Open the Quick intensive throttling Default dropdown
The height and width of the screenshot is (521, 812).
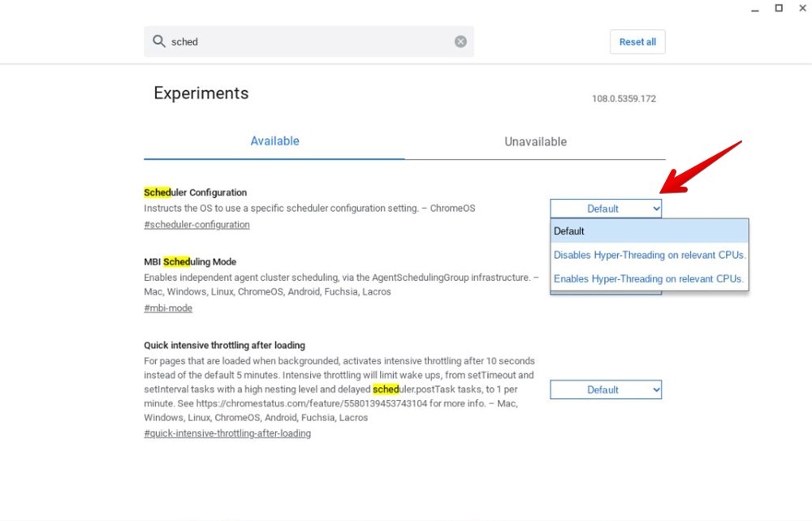(x=606, y=390)
